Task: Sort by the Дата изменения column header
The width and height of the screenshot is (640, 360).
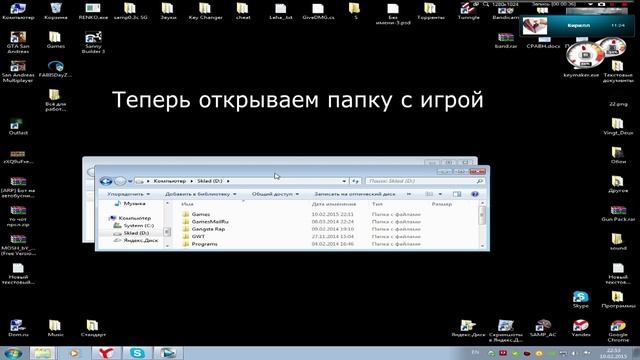Action: point(334,204)
